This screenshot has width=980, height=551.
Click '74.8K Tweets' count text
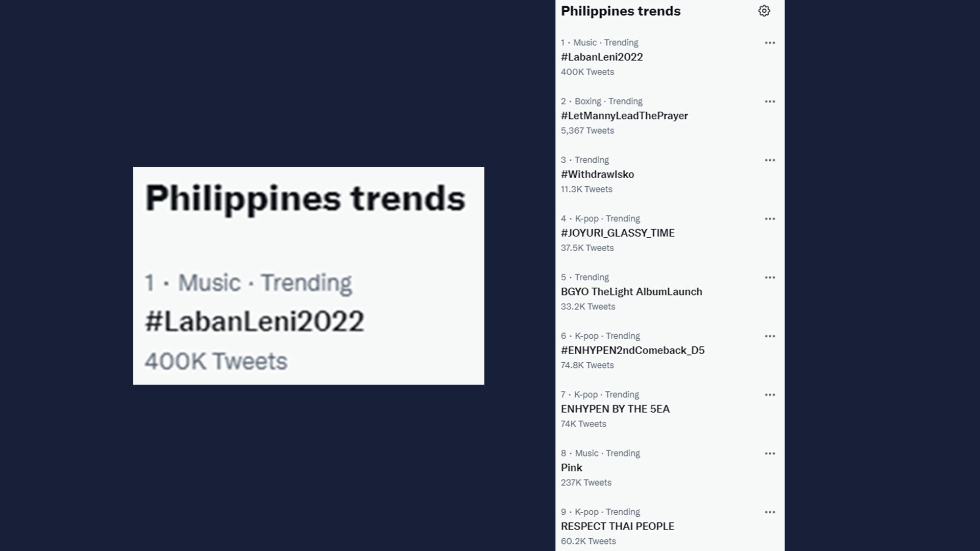point(587,365)
